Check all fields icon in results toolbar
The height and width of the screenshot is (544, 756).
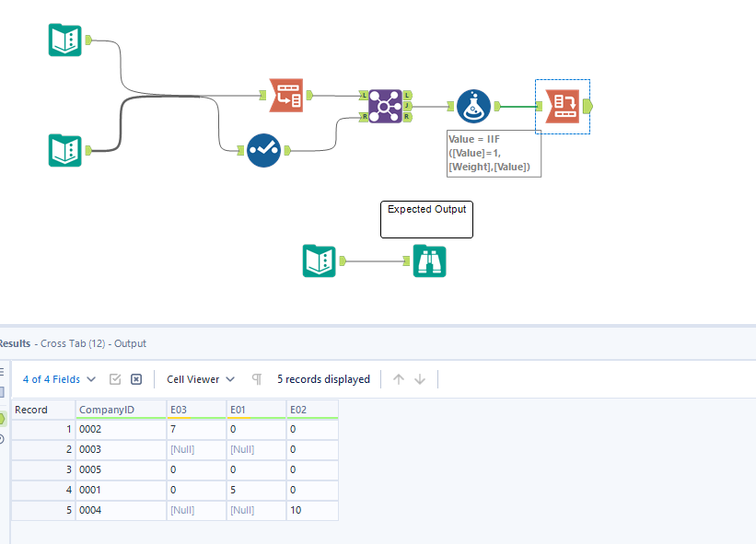pos(115,379)
